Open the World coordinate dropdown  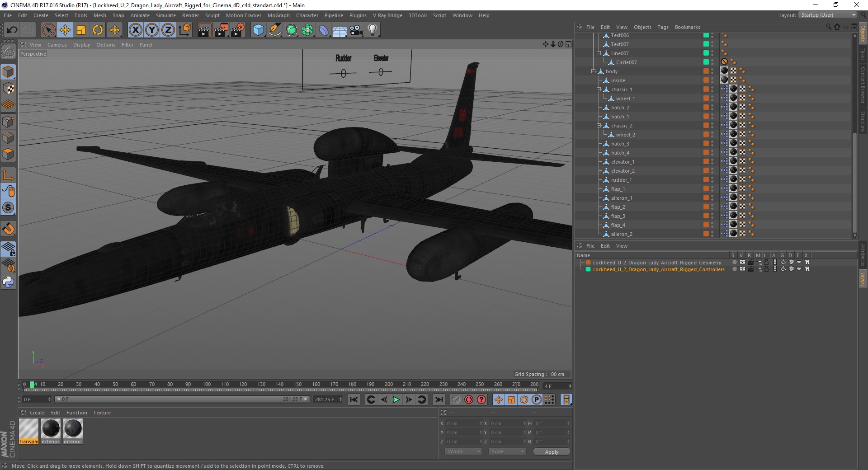(x=463, y=451)
